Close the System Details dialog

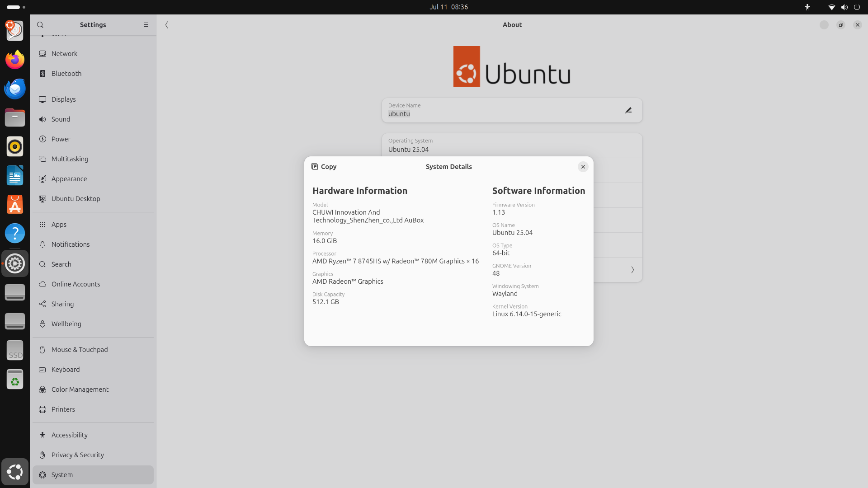(x=583, y=167)
